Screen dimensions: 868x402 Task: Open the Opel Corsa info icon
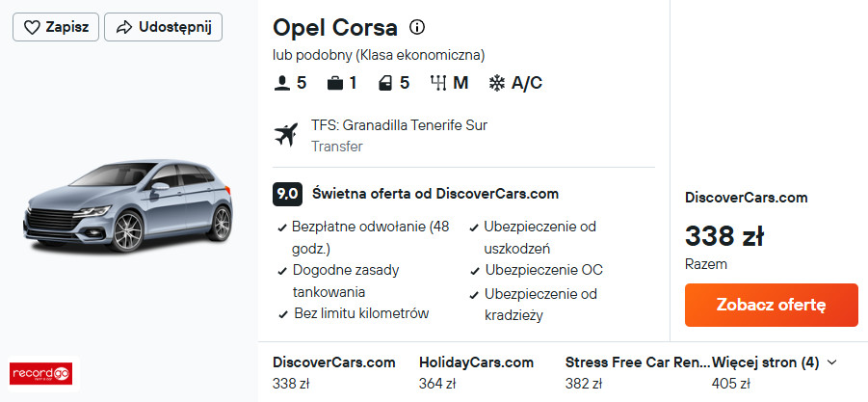(x=417, y=27)
